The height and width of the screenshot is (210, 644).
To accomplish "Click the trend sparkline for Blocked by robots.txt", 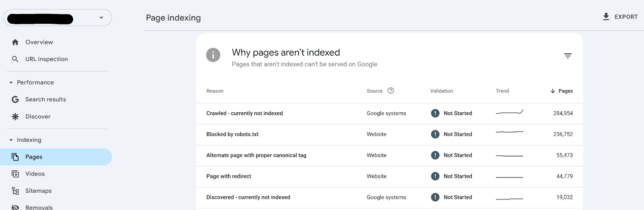I will pos(510,132).
